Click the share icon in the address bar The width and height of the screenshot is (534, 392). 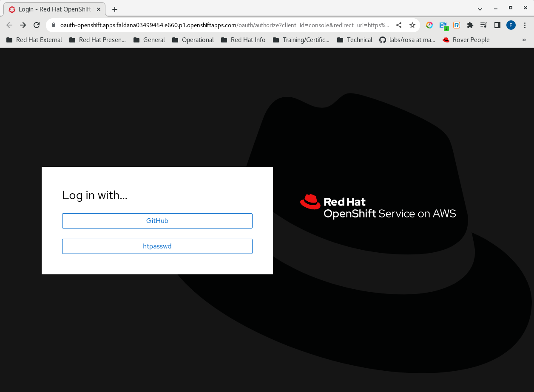[x=398, y=25]
